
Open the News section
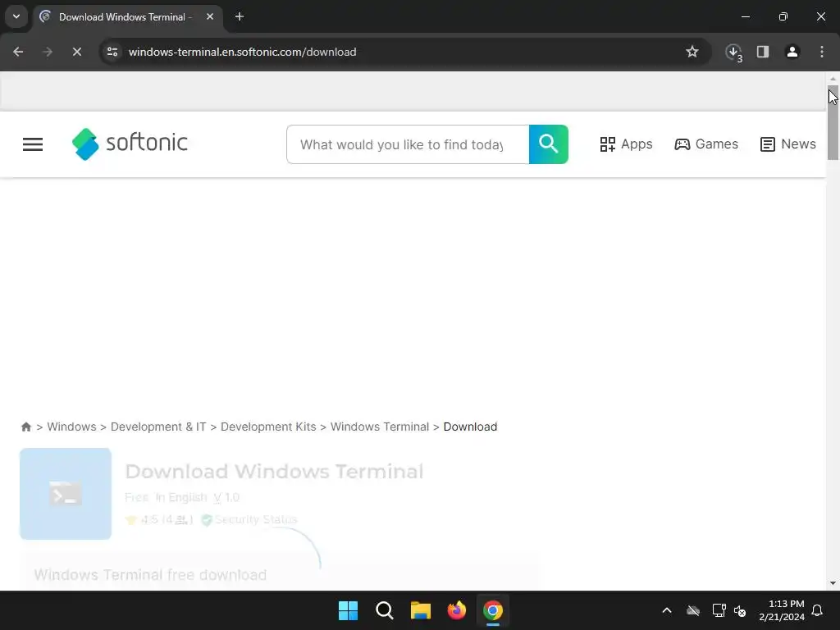pos(787,144)
